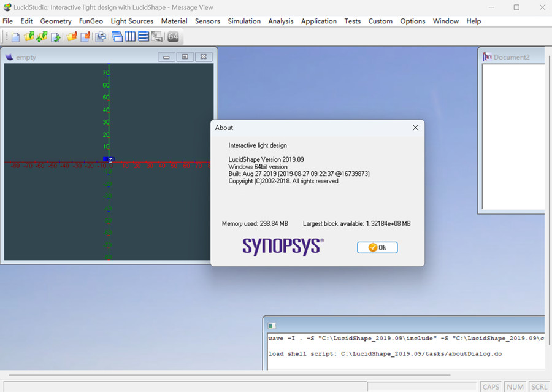Screen dimensions: 552x392
Task: Click the 70 label on the green axis
Action: pos(106,73)
